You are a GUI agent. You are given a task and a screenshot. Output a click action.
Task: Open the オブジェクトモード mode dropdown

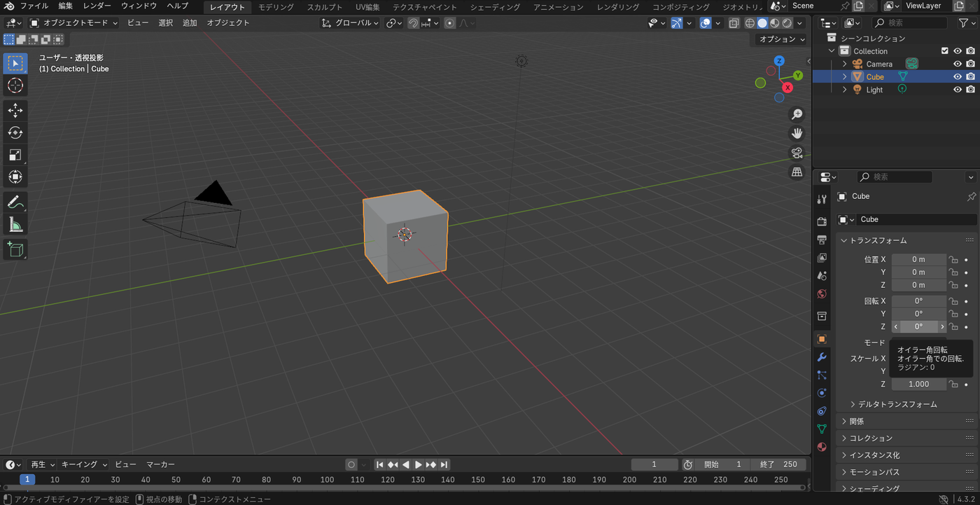point(73,23)
